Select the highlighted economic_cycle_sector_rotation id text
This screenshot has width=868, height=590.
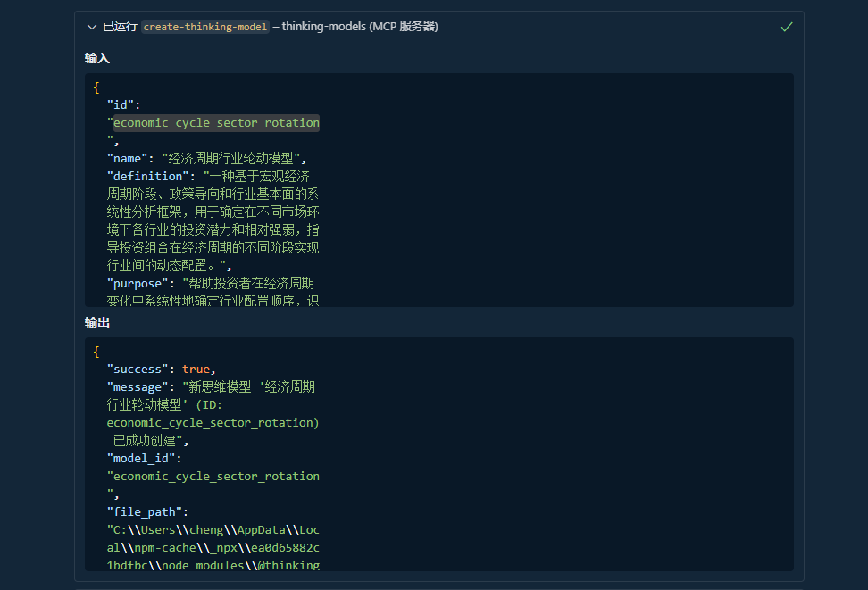[214, 122]
